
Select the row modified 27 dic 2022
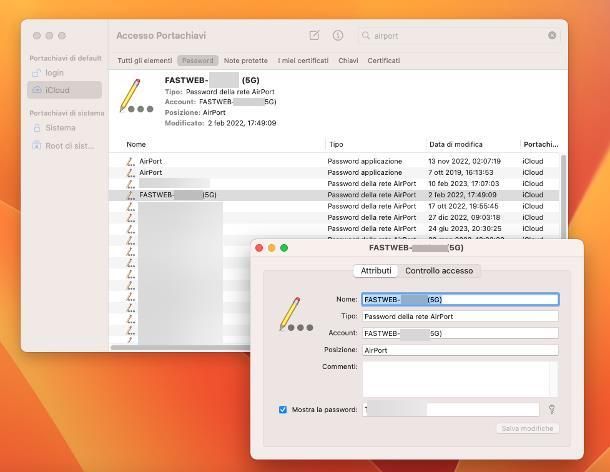[334, 218]
